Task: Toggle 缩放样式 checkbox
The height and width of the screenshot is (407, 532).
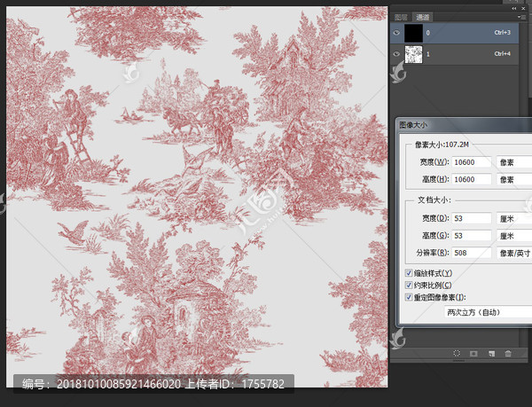Action: click(x=409, y=273)
